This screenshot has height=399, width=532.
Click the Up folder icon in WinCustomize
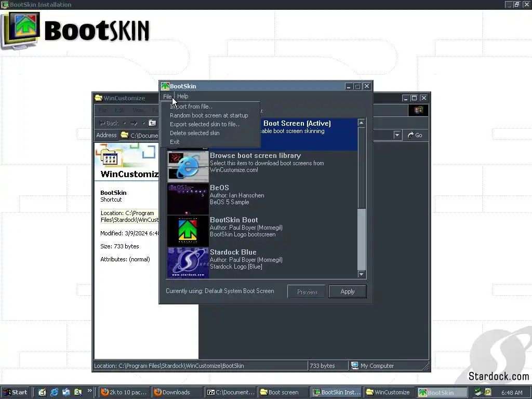point(152,123)
